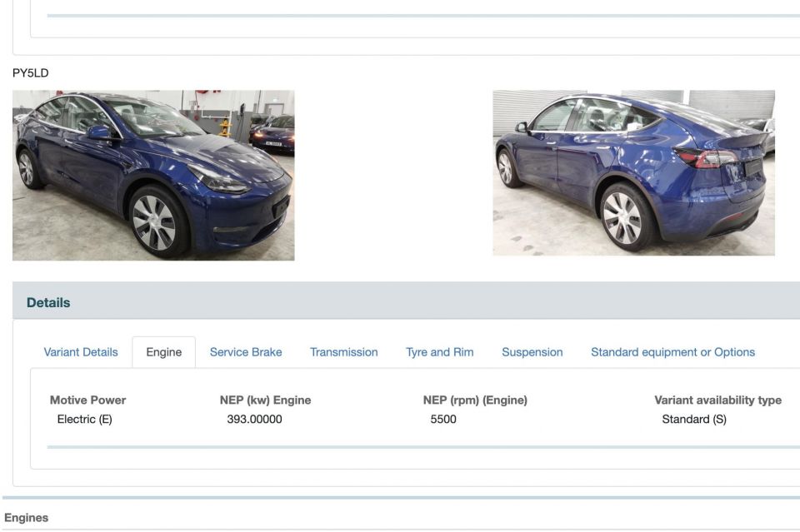Click the Standard (S) availability value
The image size is (800, 532).
pyautogui.click(x=694, y=420)
